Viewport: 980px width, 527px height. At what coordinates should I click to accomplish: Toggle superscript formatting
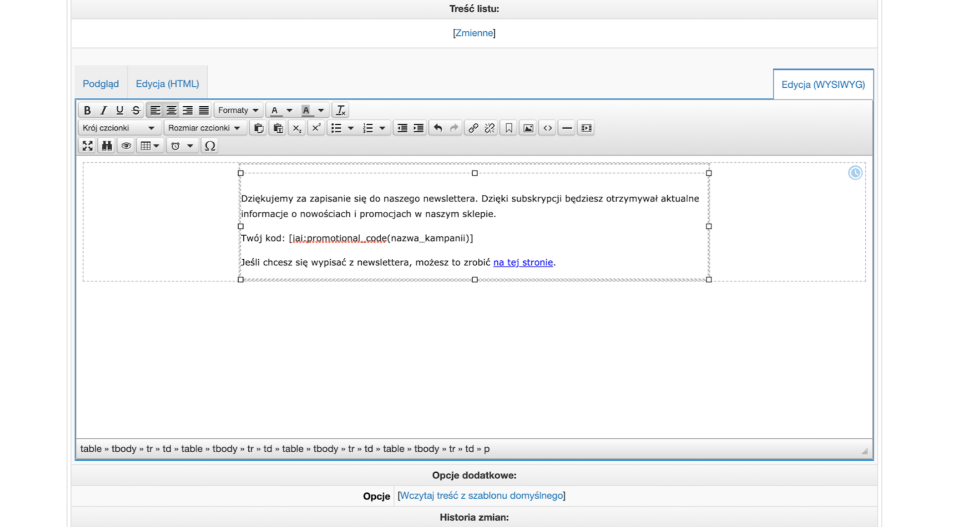pos(316,128)
